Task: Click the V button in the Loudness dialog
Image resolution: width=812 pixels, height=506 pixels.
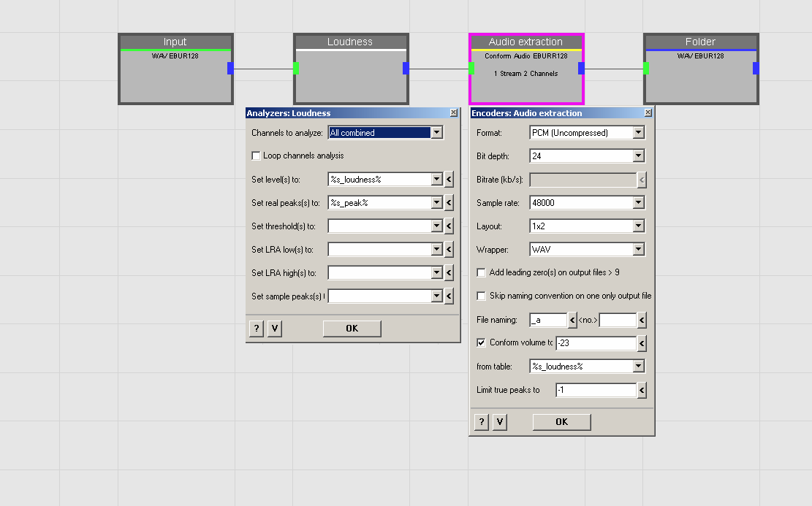Action: coord(275,329)
